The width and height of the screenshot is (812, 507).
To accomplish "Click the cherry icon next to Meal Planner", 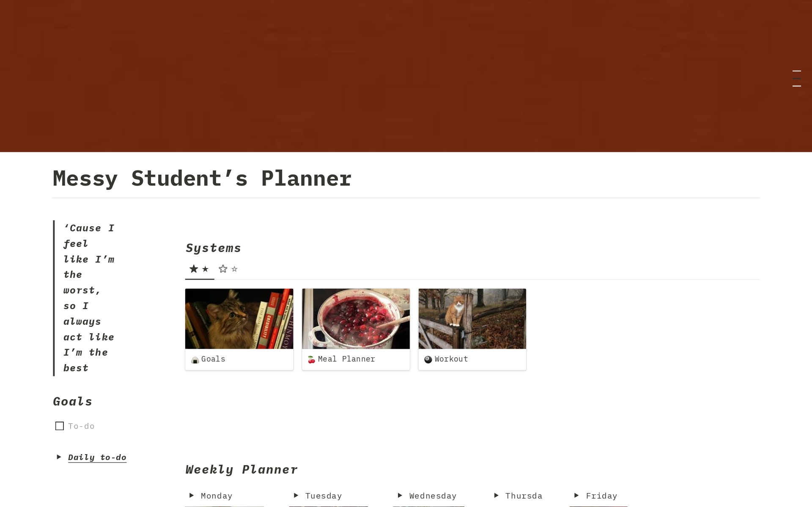I will coord(311,359).
